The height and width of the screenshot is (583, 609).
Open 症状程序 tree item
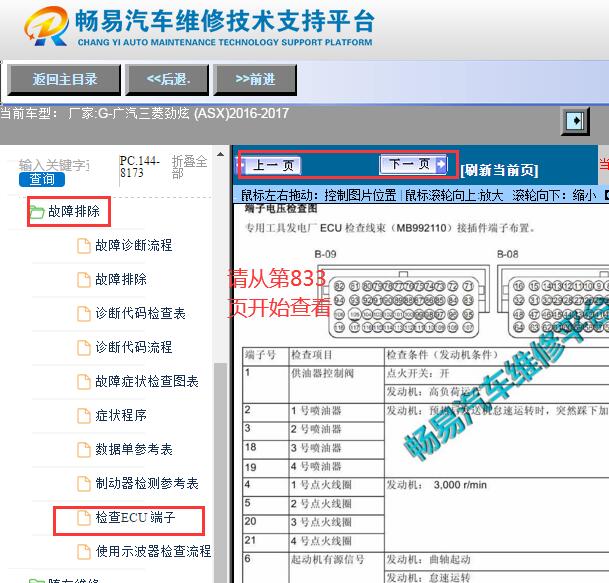121,416
